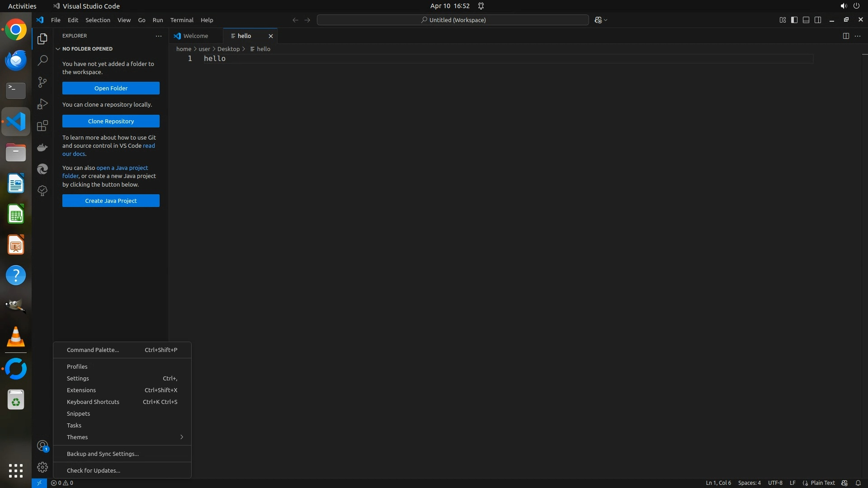
Task: Click the Clone Repository button
Action: [x=111, y=121]
